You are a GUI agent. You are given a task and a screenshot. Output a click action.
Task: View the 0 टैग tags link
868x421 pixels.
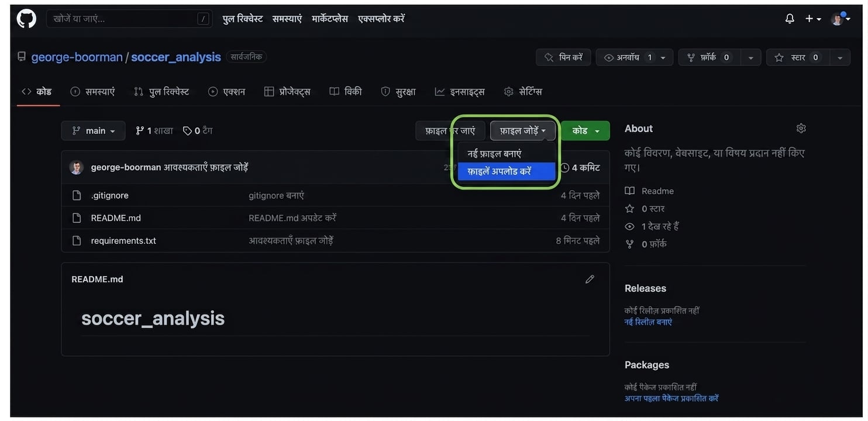198,131
